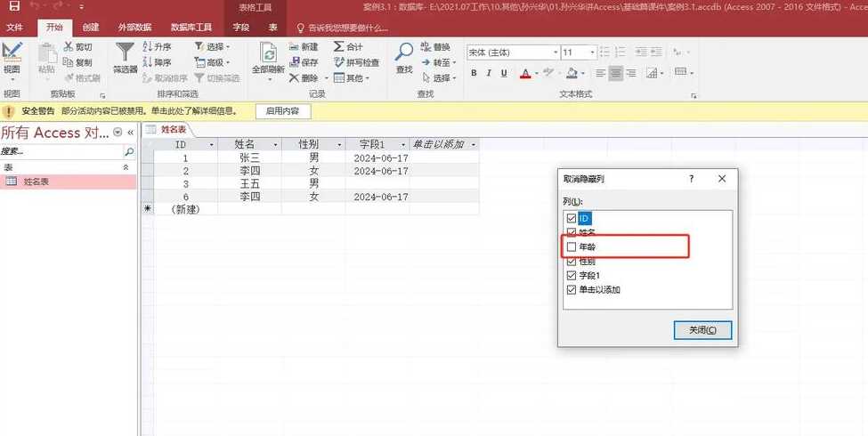Image resolution: width=868 pixels, height=436 pixels.
Task: Open the 字段1 column header dropdown
Action: [x=402, y=145]
